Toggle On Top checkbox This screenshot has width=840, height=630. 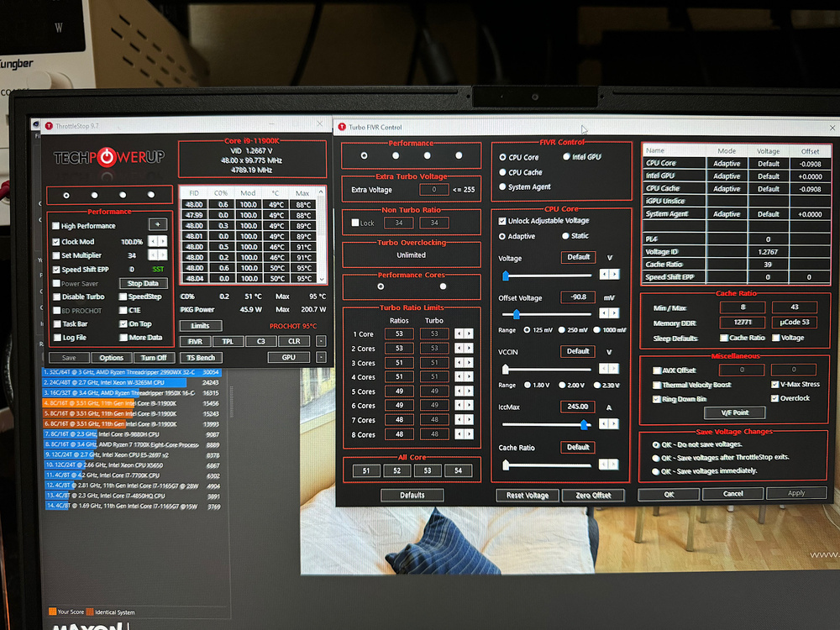[x=123, y=323]
